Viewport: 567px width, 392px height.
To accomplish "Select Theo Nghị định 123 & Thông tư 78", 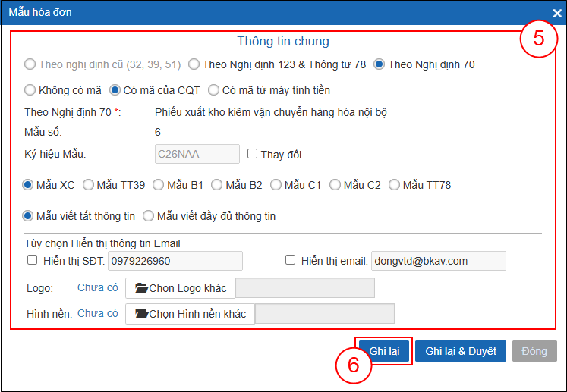I will pyautogui.click(x=194, y=64).
